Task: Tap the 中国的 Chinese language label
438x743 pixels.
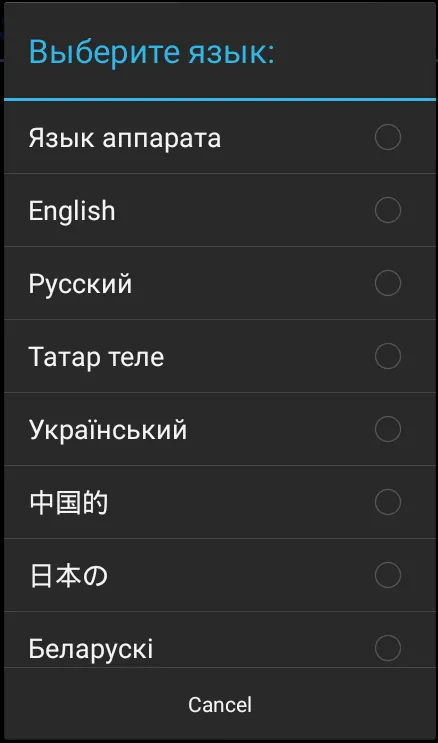Action: pyautogui.click(x=69, y=503)
